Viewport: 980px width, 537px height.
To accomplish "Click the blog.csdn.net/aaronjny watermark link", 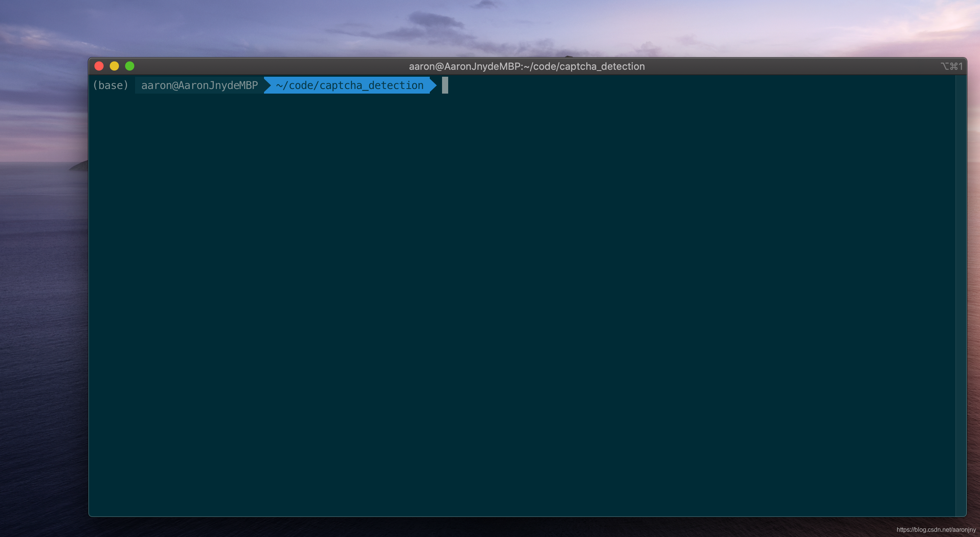I will [x=936, y=529].
